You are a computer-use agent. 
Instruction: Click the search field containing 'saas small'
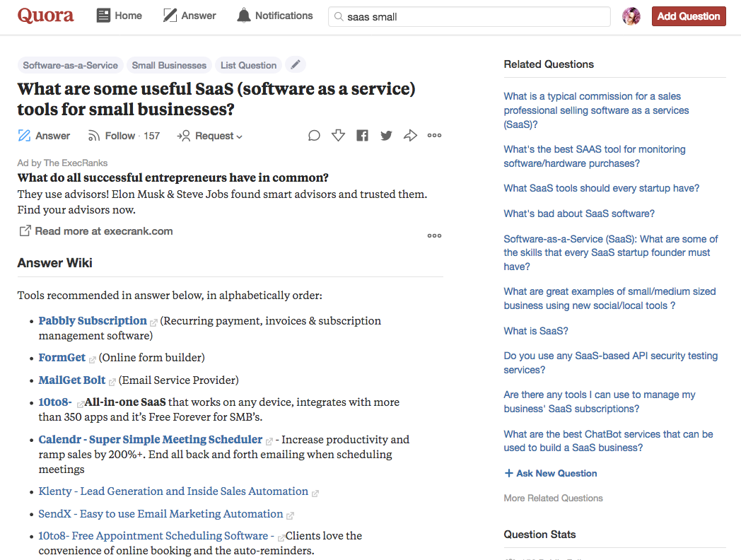click(469, 16)
